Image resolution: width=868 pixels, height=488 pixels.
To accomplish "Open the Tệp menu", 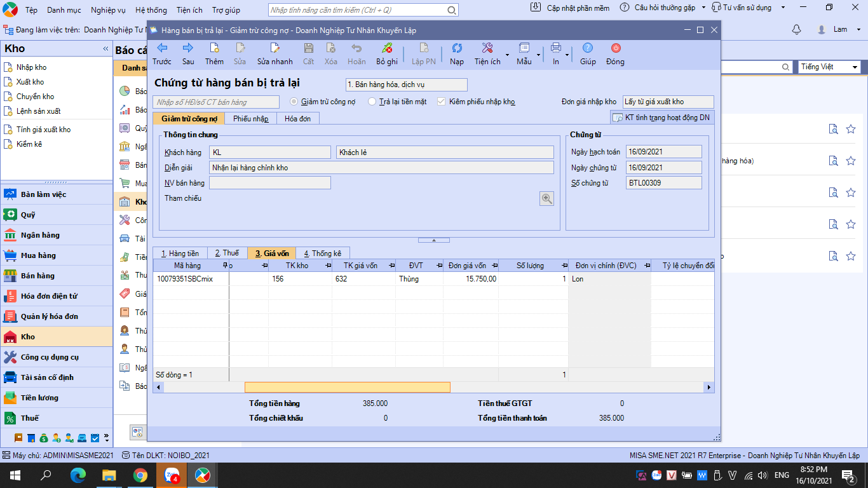I will tap(31, 10).
